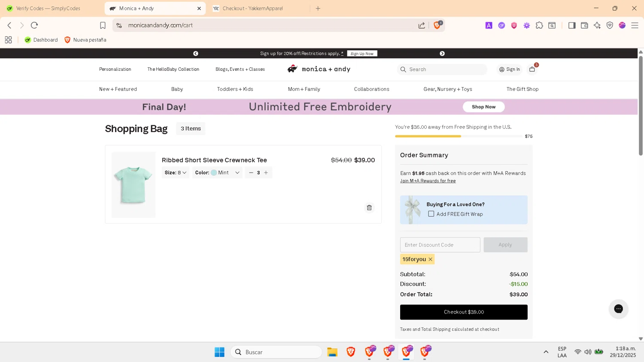Open Brave Wallet icon

coord(584,25)
